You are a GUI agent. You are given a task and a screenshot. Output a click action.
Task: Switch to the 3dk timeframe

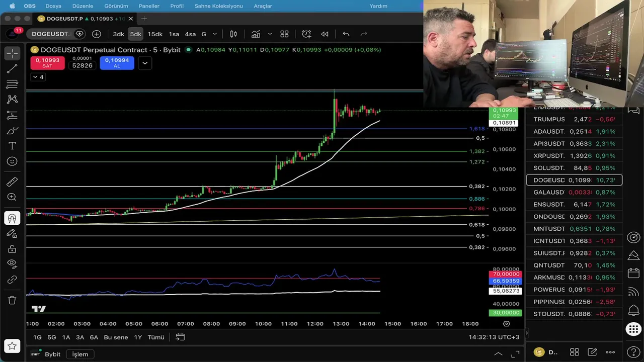point(118,34)
